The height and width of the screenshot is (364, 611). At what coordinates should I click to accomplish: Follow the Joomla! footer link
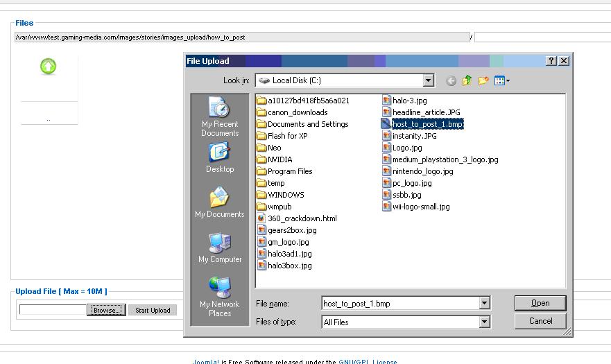point(206,361)
